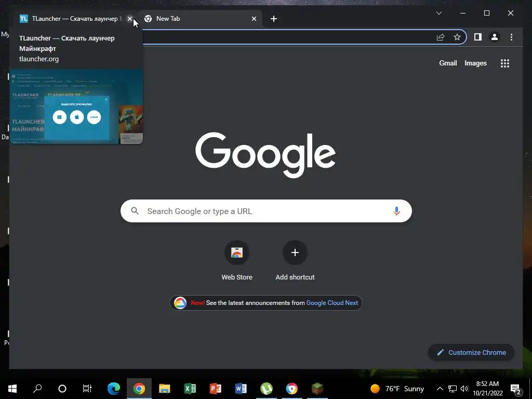
Task: Launch Excel from taskbar
Action: [x=190, y=389]
